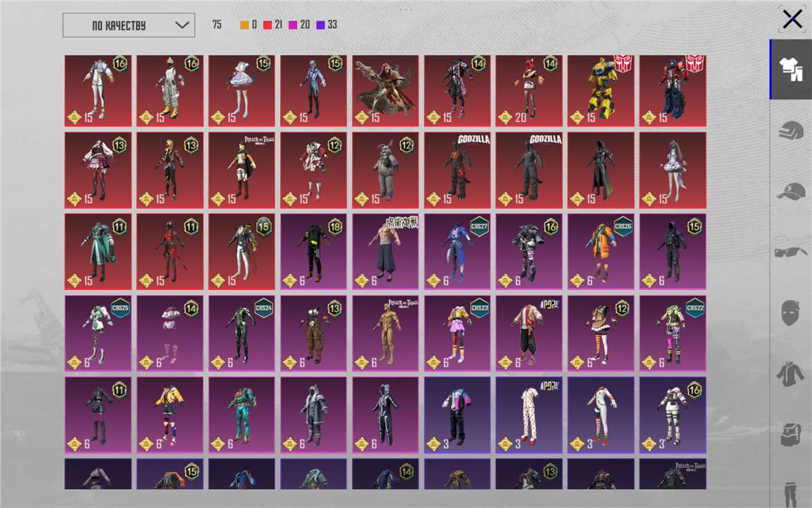The width and height of the screenshot is (812, 508).
Task: Click the orange quality swatch showing 0
Action: pos(245,25)
